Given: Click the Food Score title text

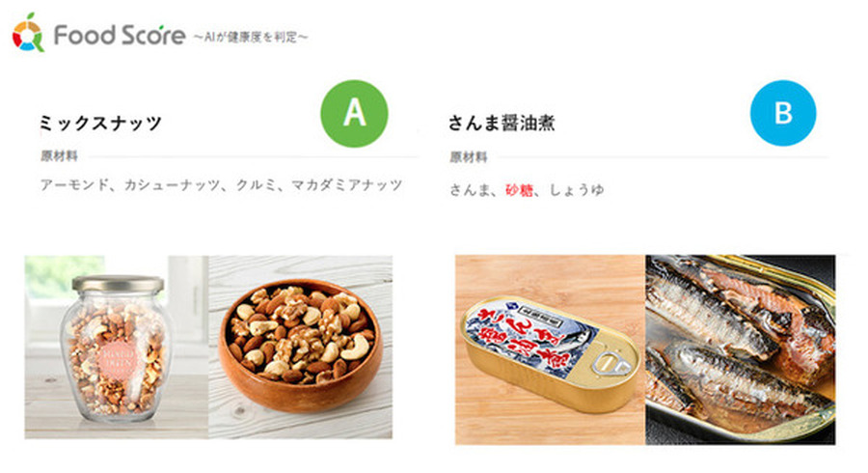Looking at the screenshot, I should (x=119, y=36).
